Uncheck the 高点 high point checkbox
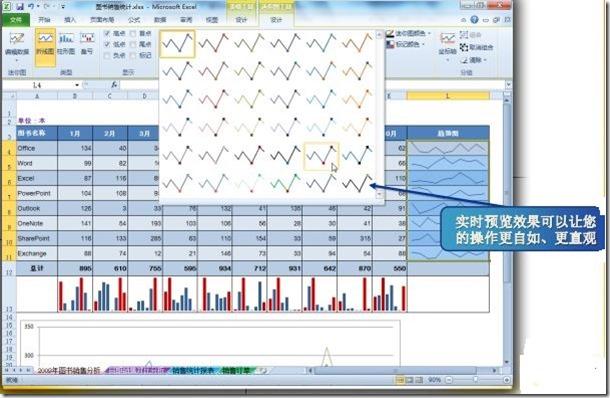The height and width of the screenshot is (398, 610). click(107, 33)
